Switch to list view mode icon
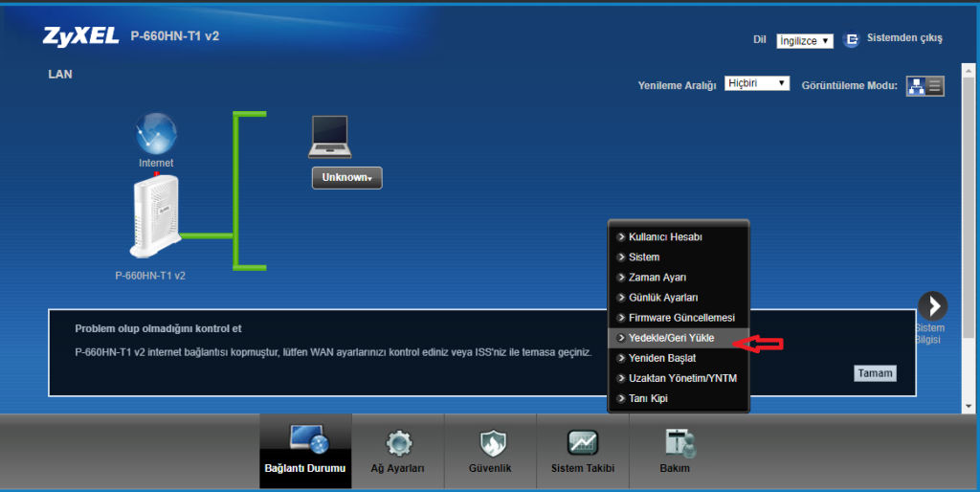Viewport: 980px width, 492px height. coord(935,86)
